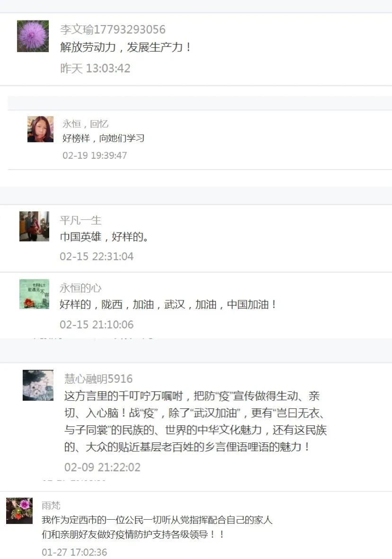Click the comment starting 好样的，陇西，加油

[168, 305]
